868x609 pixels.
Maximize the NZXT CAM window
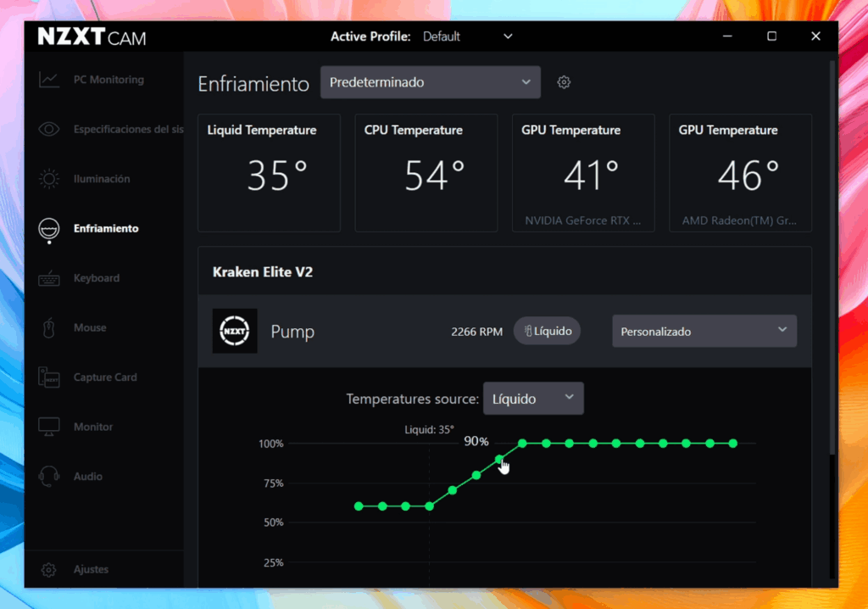(x=771, y=36)
